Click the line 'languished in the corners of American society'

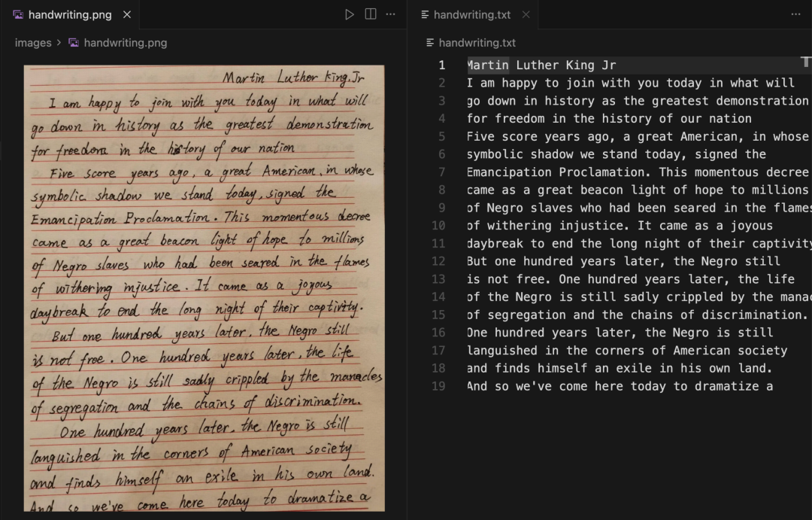click(x=627, y=351)
